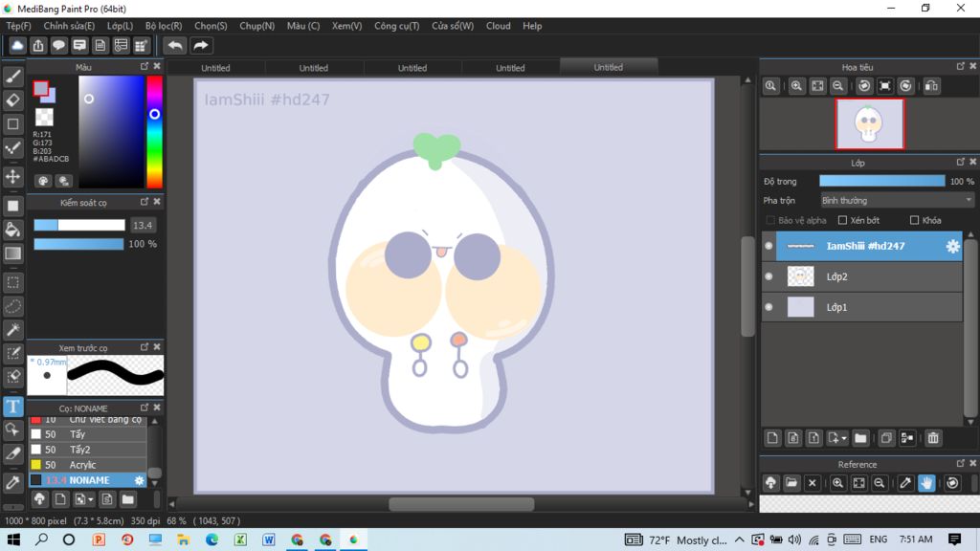Select the Text tool
Image resolution: width=980 pixels, height=551 pixels.
(x=12, y=407)
